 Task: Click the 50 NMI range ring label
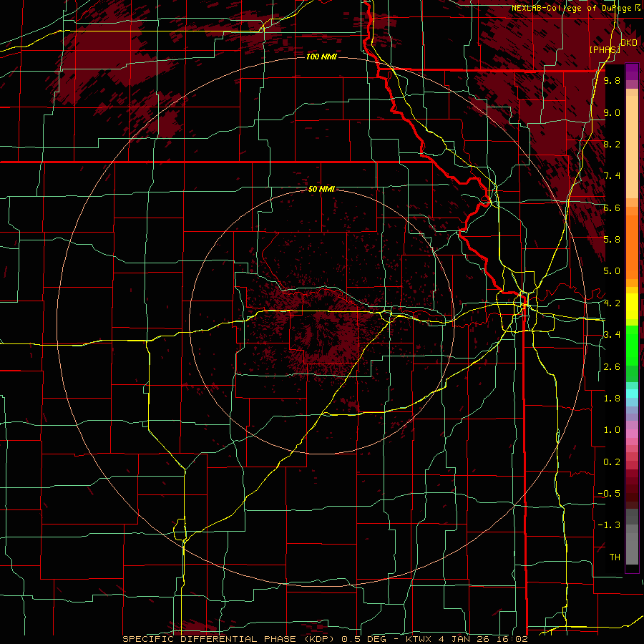(x=321, y=189)
